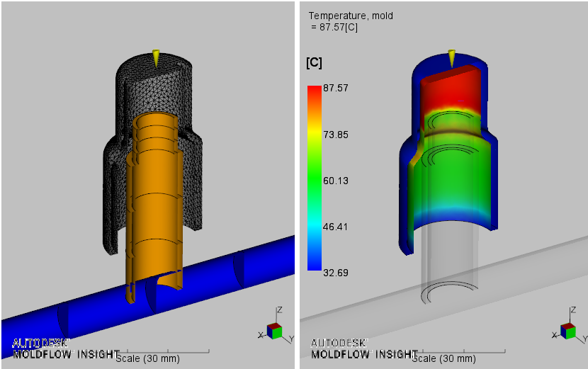Click the 46.41 legend value

336,227
